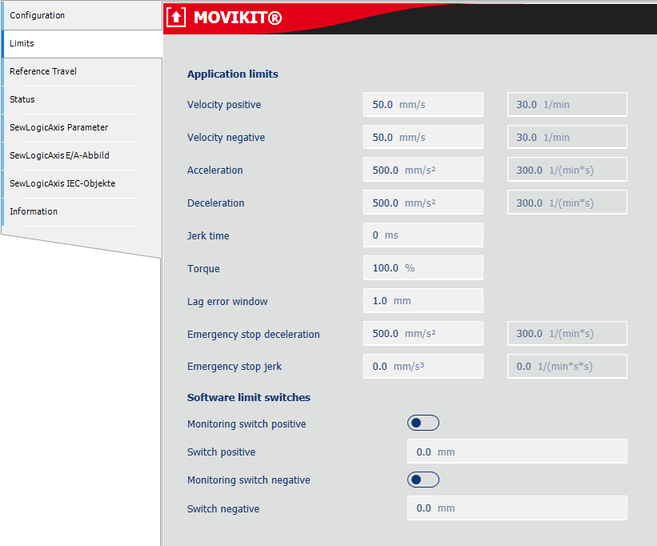Edit the Lag error window field
The width and height of the screenshot is (657, 546).
click(423, 301)
